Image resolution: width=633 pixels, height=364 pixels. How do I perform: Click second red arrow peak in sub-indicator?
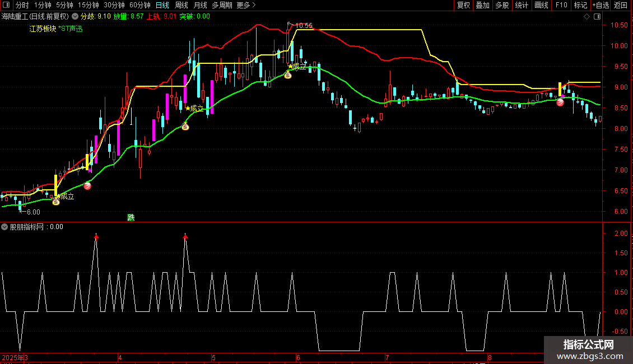(185, 236)
